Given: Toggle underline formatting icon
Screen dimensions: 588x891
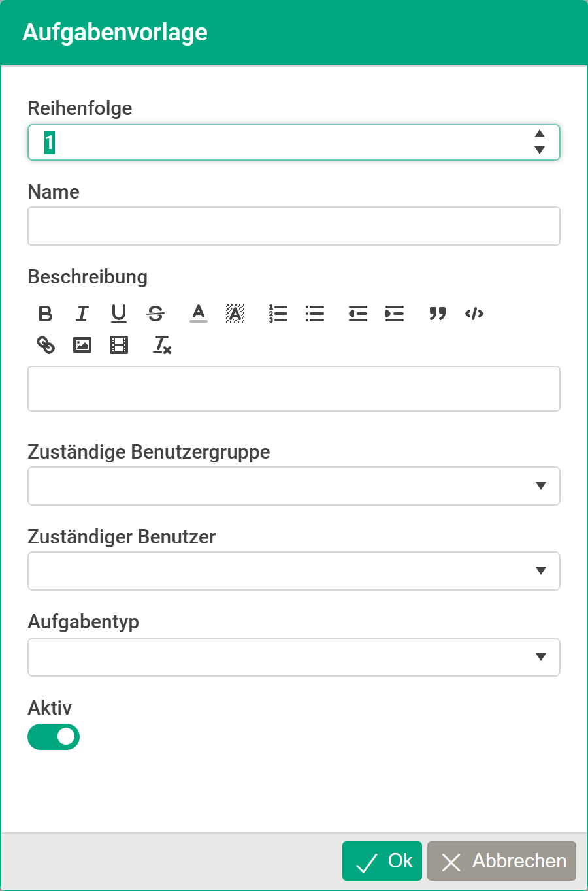Looking at the screenshot, I should pos(119,314).
